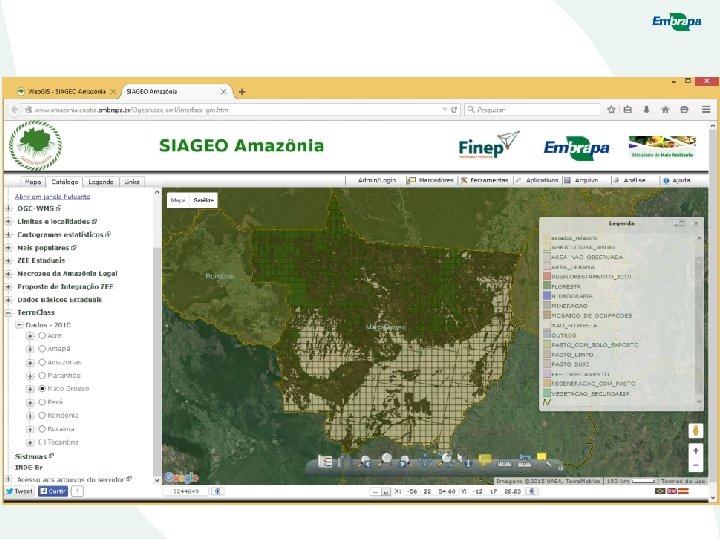Click the yellow speech bubble tooltip tool
720x540 pixels.
click(485, 460)
